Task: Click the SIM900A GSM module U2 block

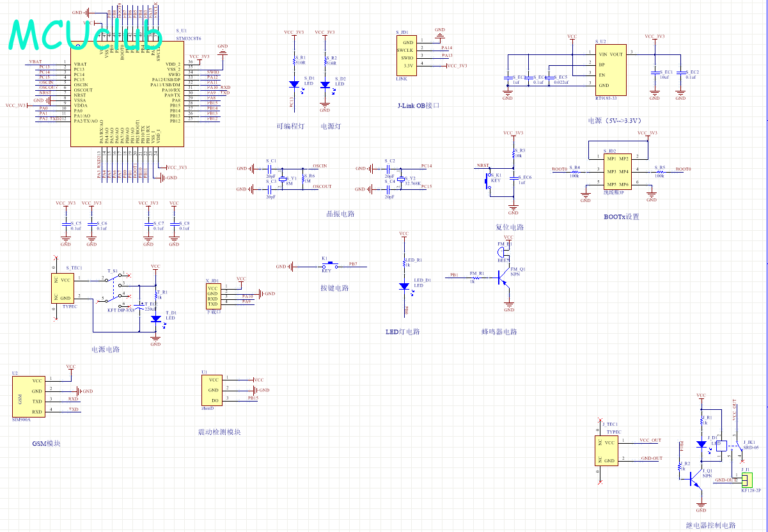Action: click(x=29, y=396)
